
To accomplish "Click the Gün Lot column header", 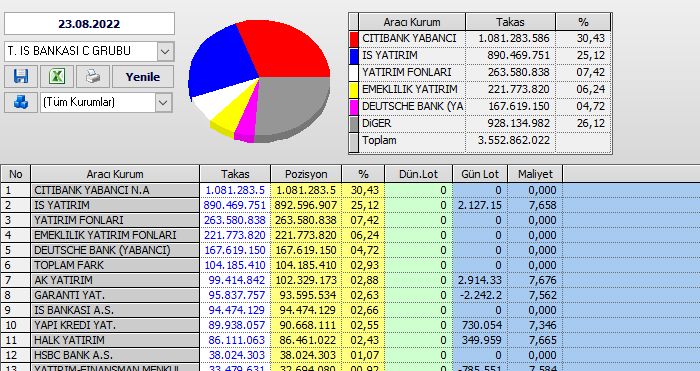I will tap(480, 174).
